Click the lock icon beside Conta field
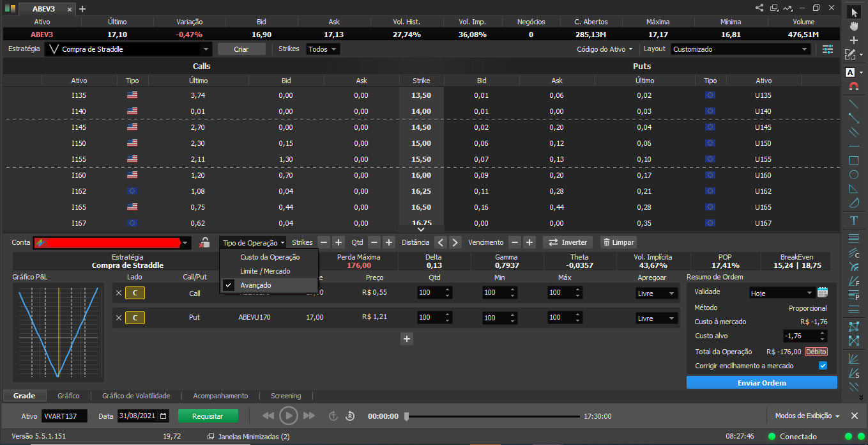This screenshot has width=868, height=445. tap(204, 242)
